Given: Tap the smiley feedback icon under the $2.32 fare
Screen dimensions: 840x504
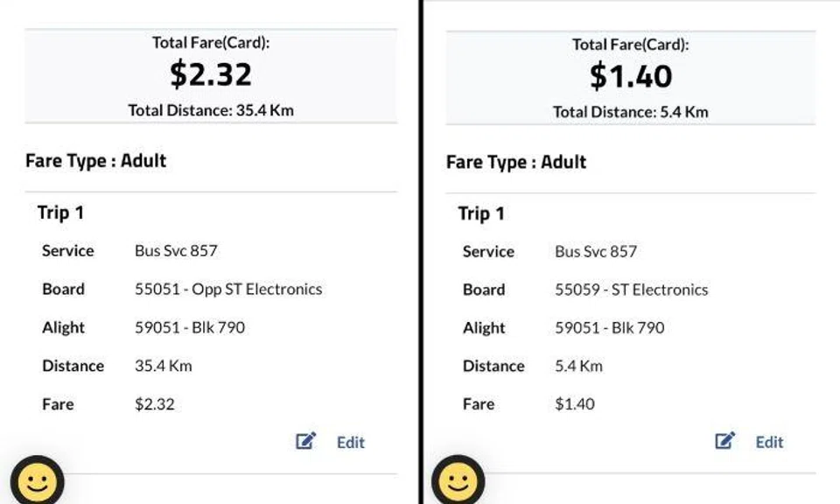Looking at the screenshot, I should click(37, 482).
